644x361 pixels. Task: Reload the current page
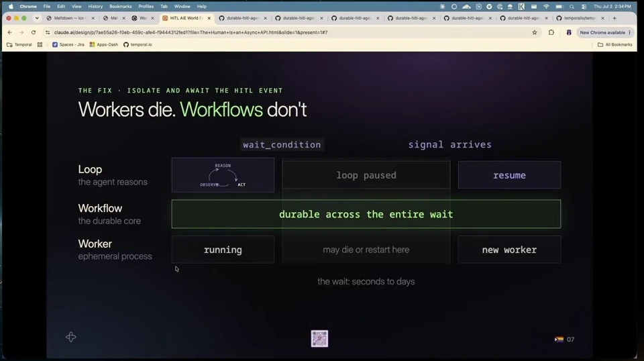pos(34,32)
